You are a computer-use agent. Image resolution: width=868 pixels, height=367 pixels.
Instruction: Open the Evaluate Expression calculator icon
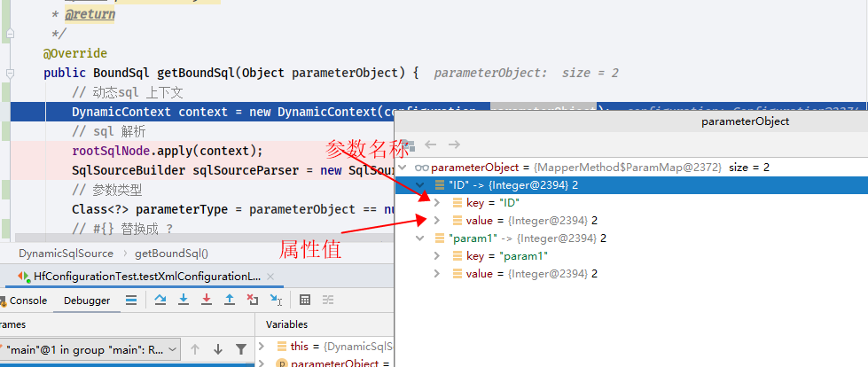tap(304, 300)
